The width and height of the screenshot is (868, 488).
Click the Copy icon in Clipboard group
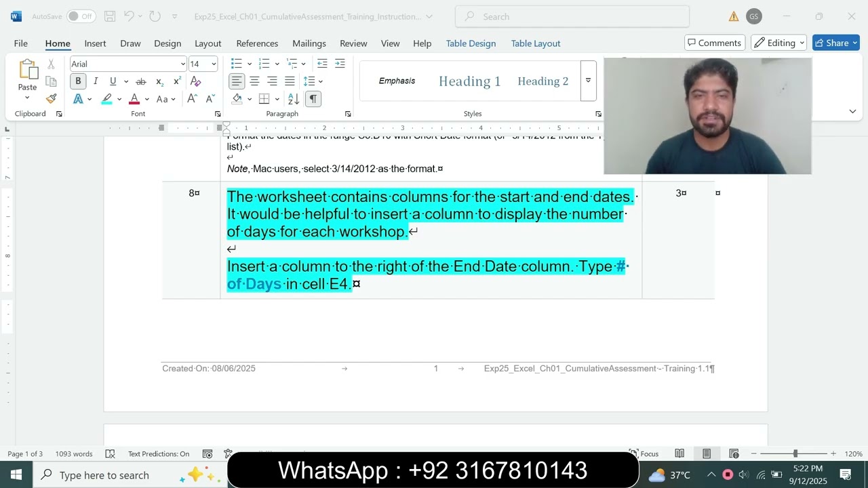tap(51, 81)
